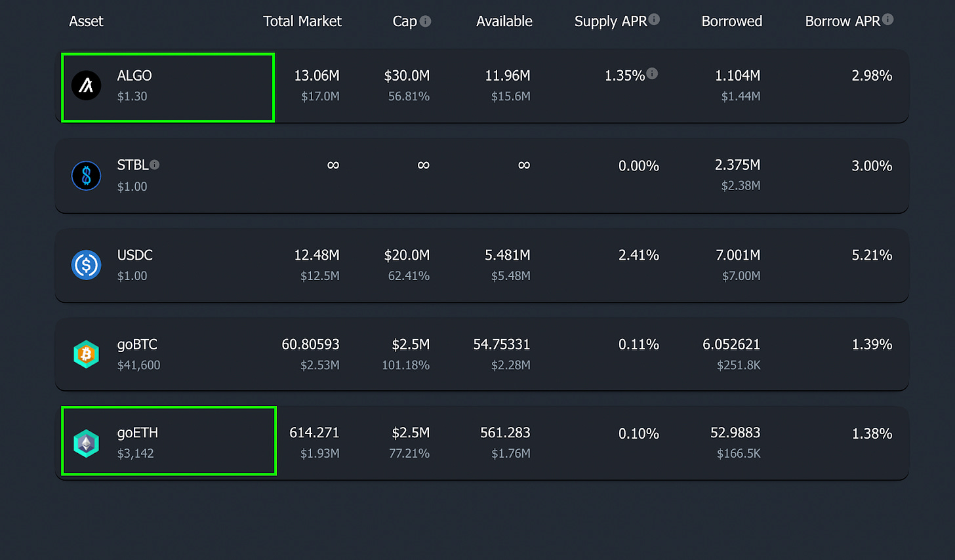Click goETH total market 614.271
955x560 pixels.
pos(314,433)
